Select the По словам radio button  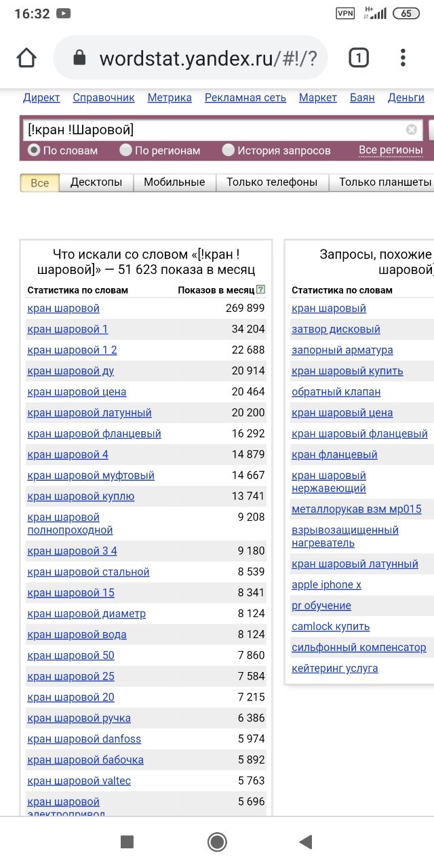[x=33, y=150]
